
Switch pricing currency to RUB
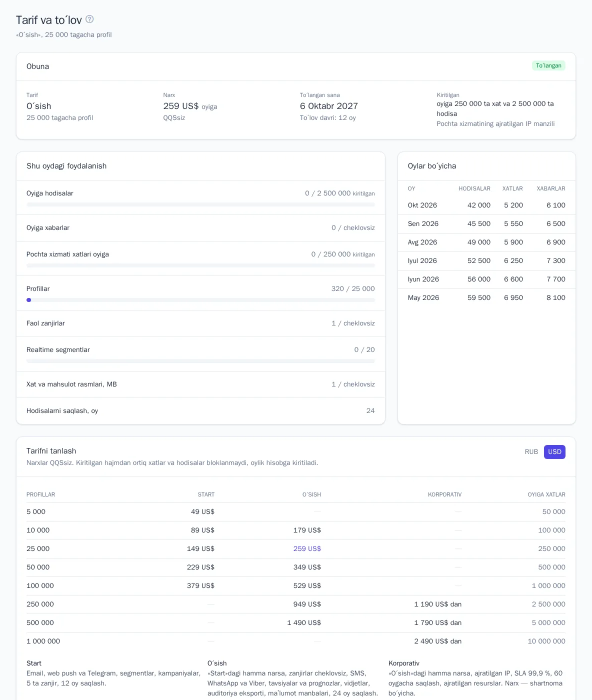pyautogui.click(x=531, y=452)
